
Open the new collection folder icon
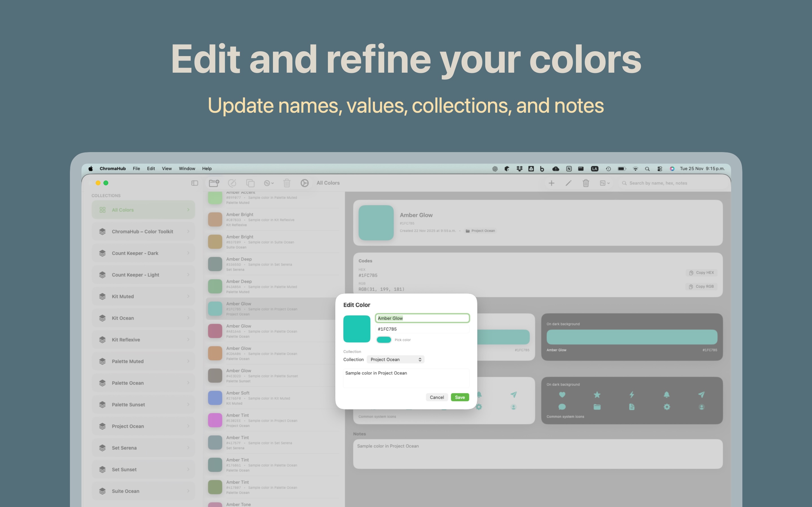coord(214,183)
